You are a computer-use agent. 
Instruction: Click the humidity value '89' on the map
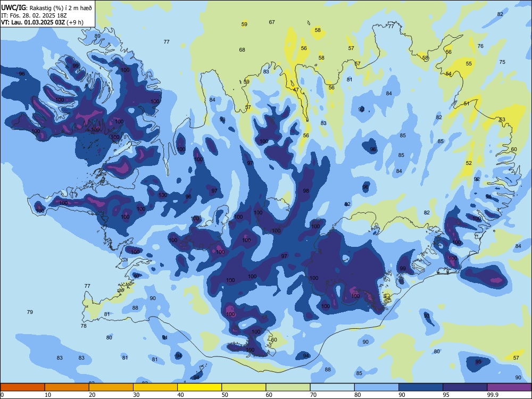click(97, 36)
